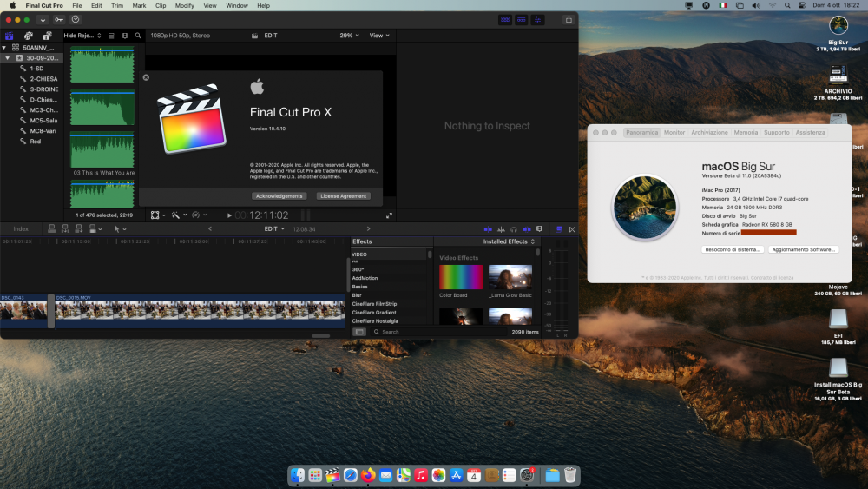The height and width of the screenshot is (489, 868).
Task: Open the Modify menu
Action: [x=184, y=5]
